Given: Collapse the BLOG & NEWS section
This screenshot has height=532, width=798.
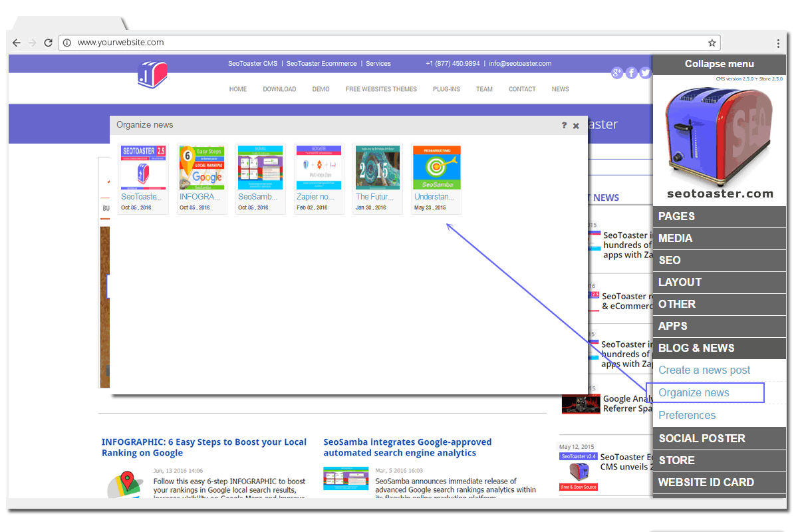Looking at the screenshot, I should point(720,348).
